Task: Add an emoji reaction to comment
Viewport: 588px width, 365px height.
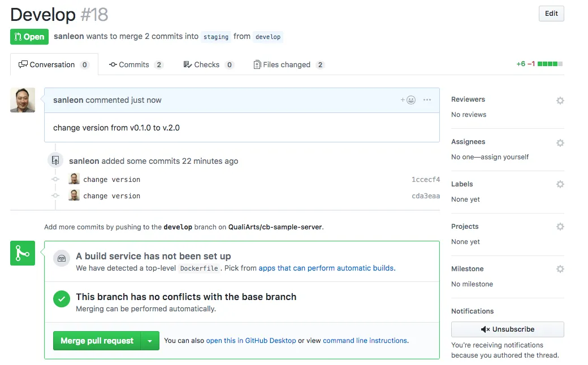Action: click(x=408, y=100)
